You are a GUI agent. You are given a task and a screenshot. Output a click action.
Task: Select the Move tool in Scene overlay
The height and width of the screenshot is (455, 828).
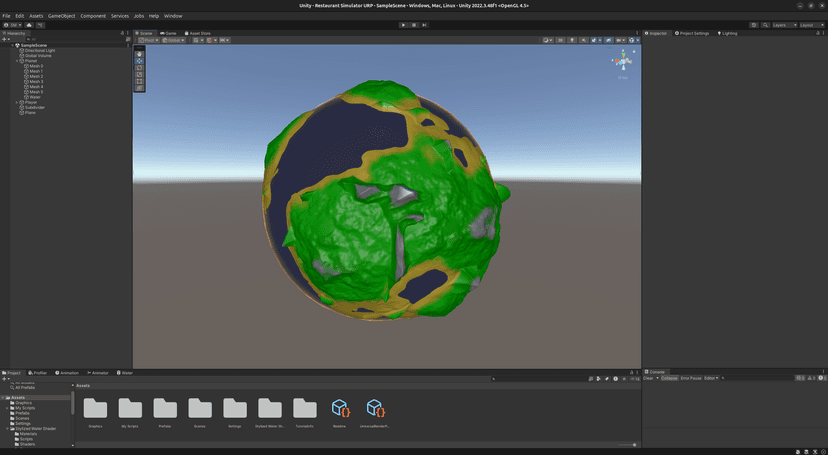coord(139,61)
